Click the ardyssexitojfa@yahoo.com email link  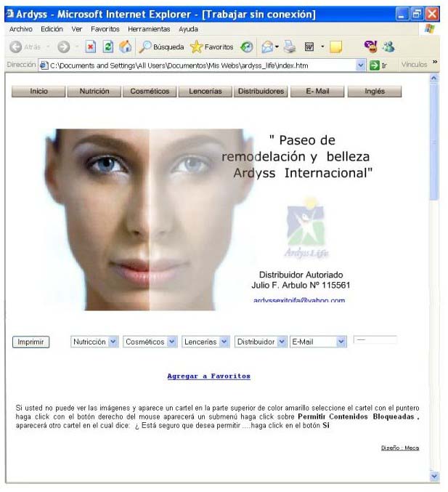pyautogui.click(x=299, y=300)
